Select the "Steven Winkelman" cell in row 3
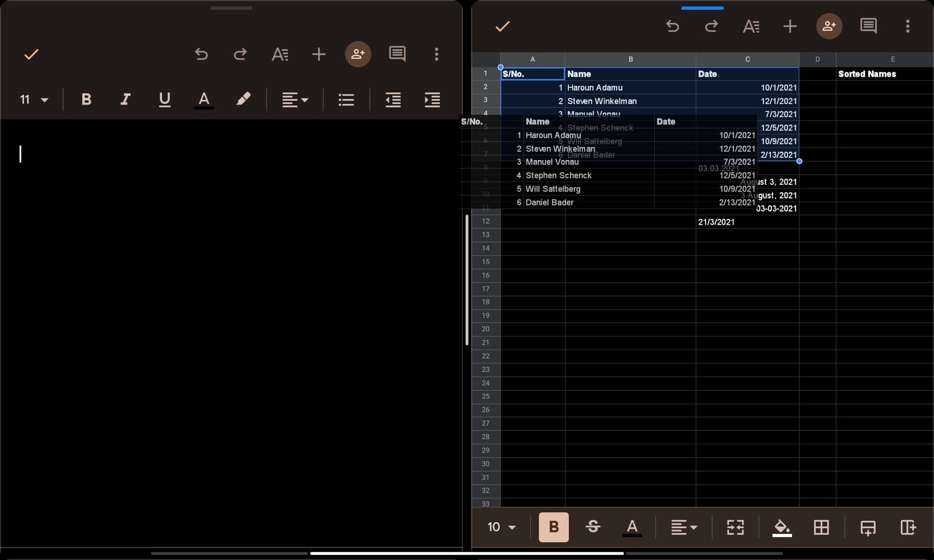This screenshot has width=934, height=560. (x=630, y=101)
